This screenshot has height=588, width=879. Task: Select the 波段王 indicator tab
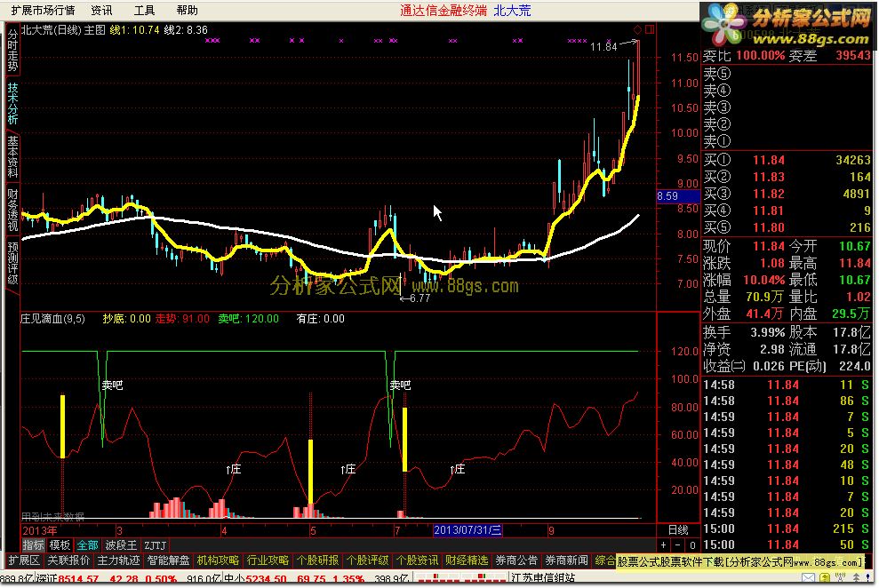point(121,544)
